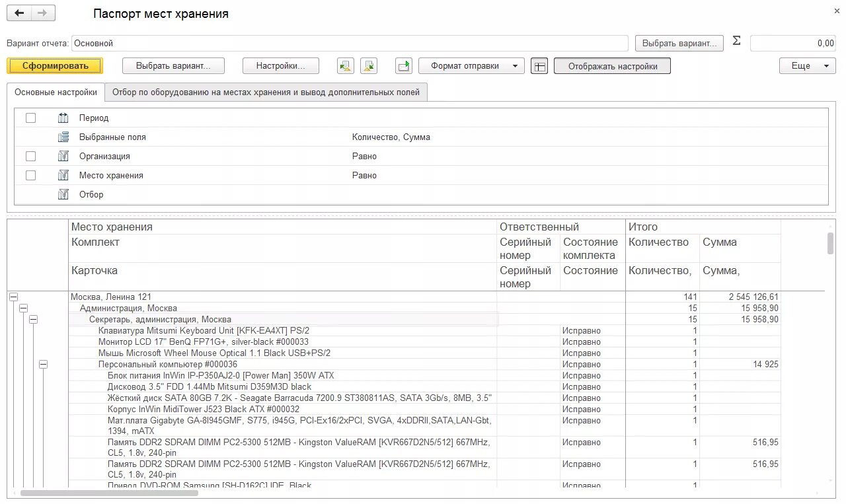Open the Еще dropdown menu

tap(808, 66)
